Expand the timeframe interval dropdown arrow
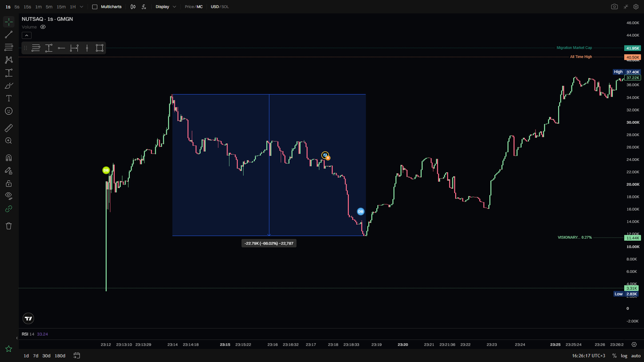 pyautogui.click(x=82, y=7)
